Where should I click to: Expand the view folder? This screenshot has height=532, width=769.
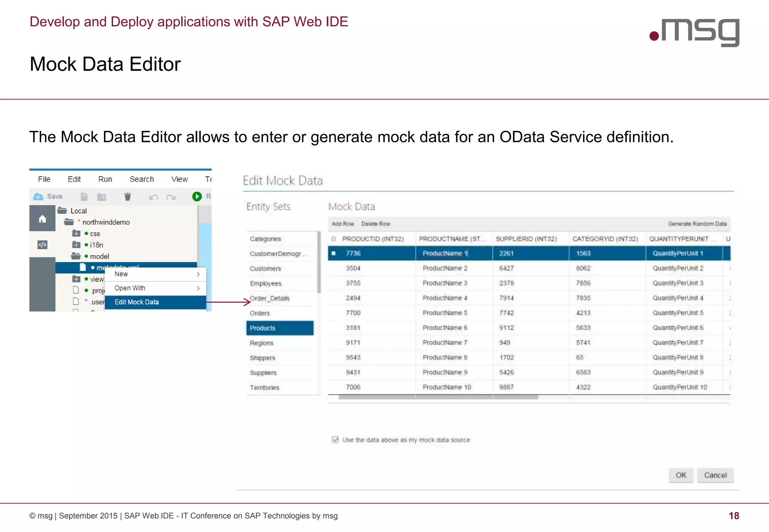point(76,279)
